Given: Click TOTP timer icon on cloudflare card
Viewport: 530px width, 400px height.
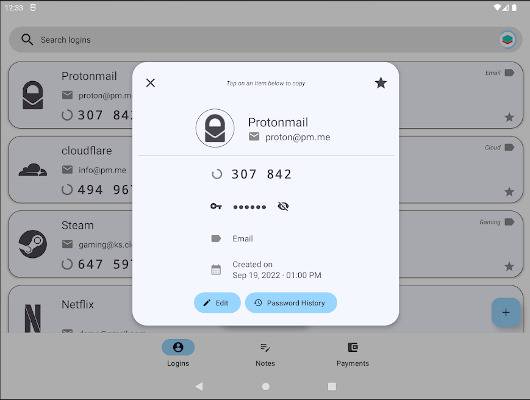Looking at the screenshot, I should (67, 189).
